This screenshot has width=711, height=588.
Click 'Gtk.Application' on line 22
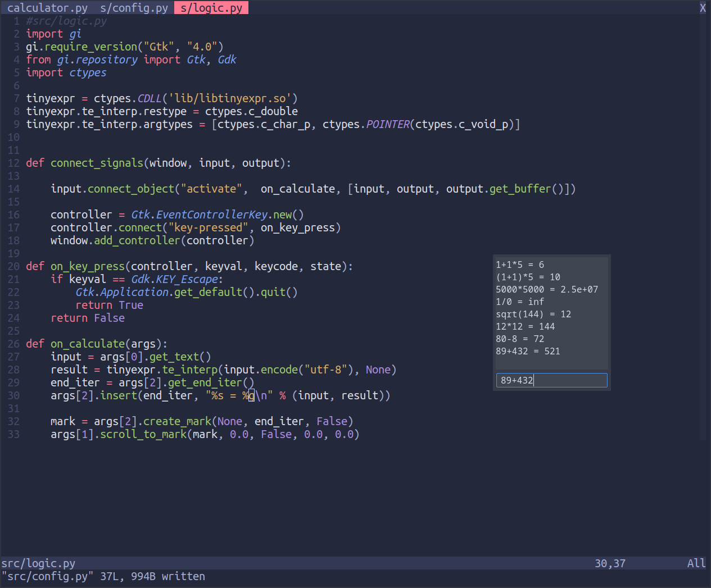tap(122, 292)
